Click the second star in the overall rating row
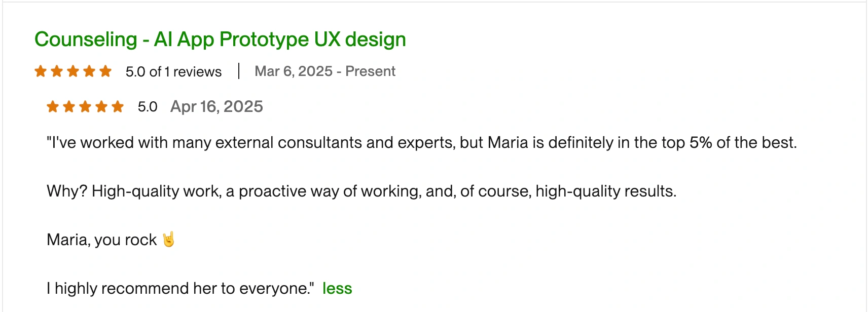Image resolution: width=868 pixels, height=312 pixels. (57, 71)
